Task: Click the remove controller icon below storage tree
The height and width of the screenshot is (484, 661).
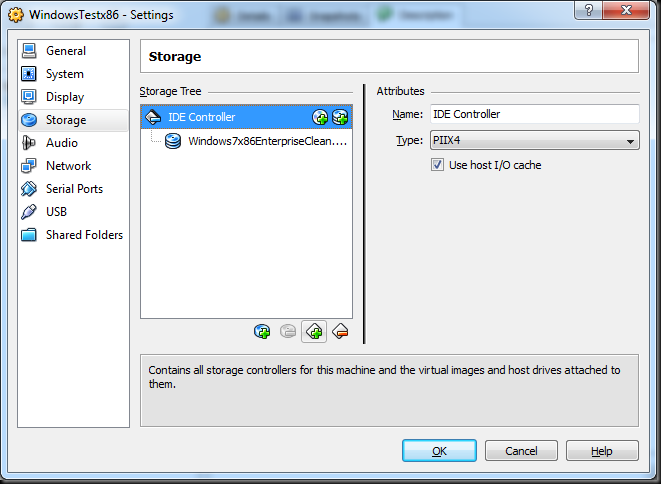Action: 340,331
